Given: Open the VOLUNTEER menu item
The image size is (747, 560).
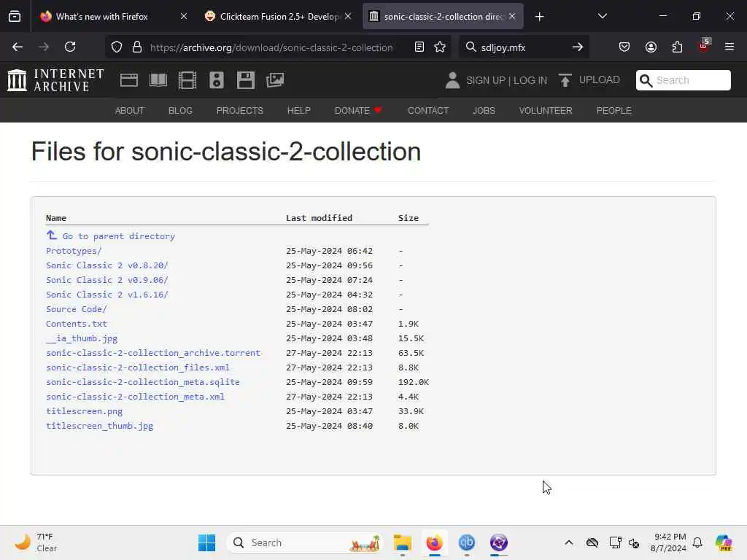Looking at the screenshot, I should pyautogui.click(x=546, y=111).
